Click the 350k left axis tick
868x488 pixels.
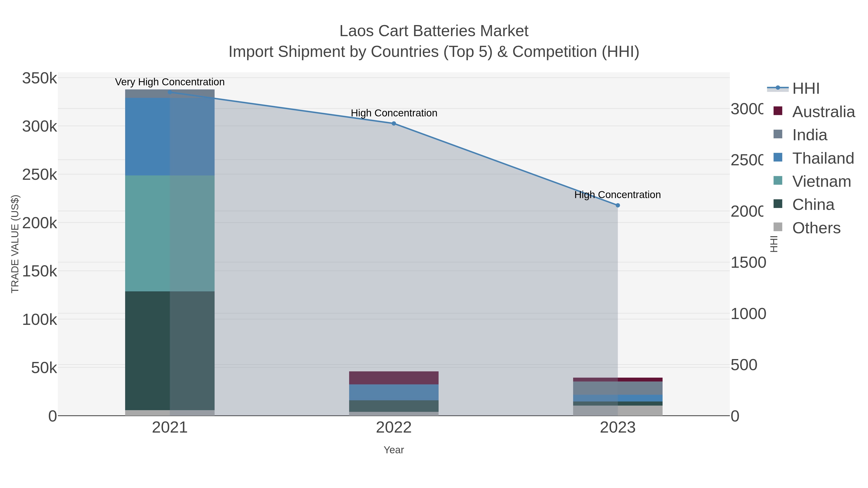point(40,79)
